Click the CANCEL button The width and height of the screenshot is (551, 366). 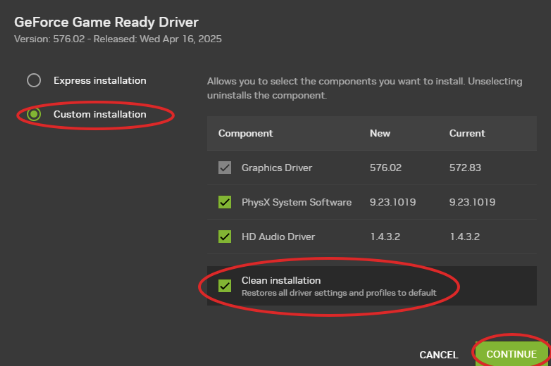pos(439,355)
